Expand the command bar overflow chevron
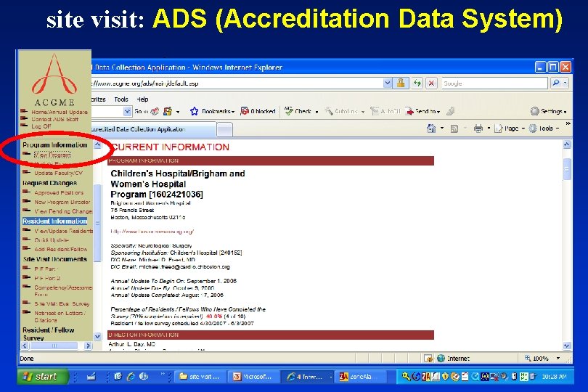The height and width of the screenshot is (392, 588). [568, 123]
